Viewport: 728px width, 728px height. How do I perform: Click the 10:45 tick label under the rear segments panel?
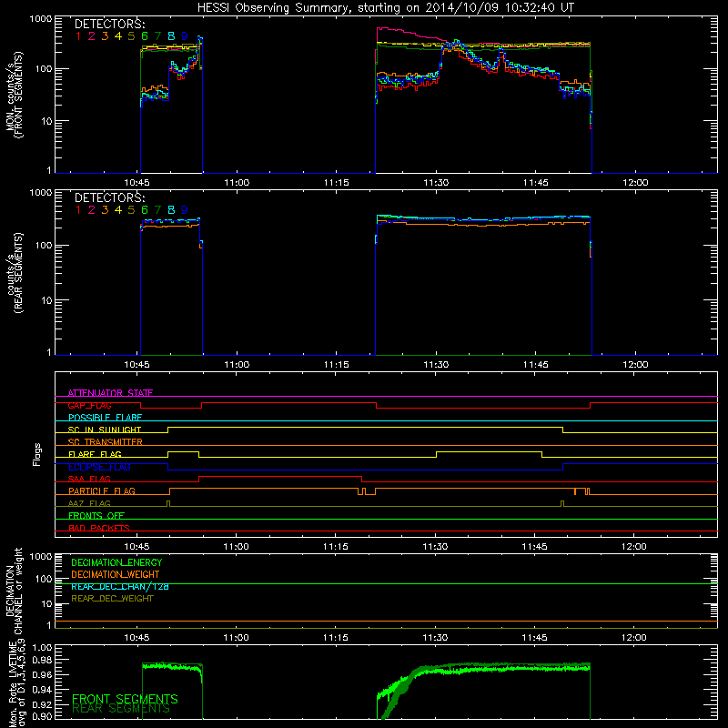(136, 365)
